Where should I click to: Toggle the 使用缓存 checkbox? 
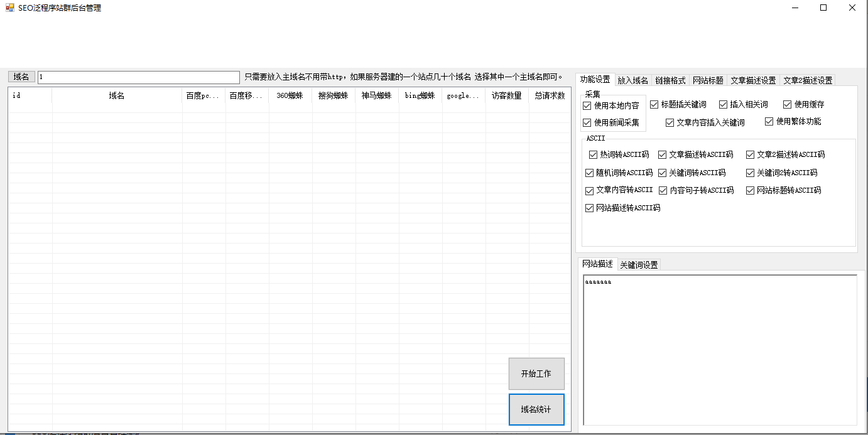[788, 104]
